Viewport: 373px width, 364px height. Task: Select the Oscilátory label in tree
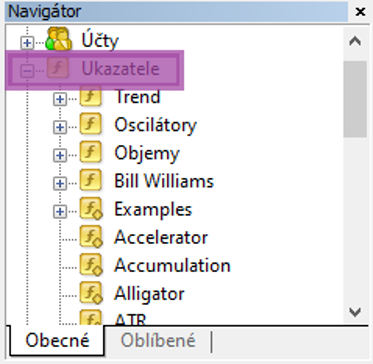click(x=155, y=125)
